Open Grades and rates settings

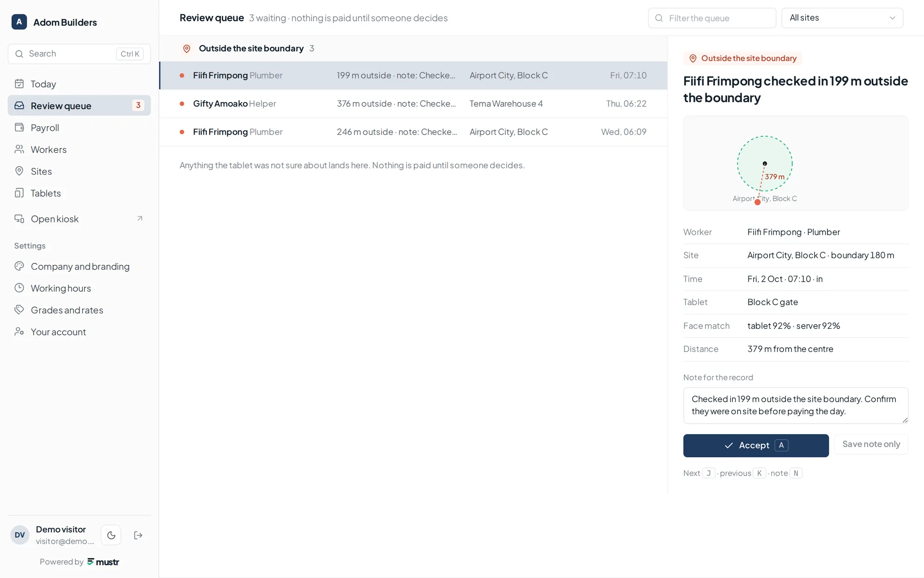coord(79,310)
